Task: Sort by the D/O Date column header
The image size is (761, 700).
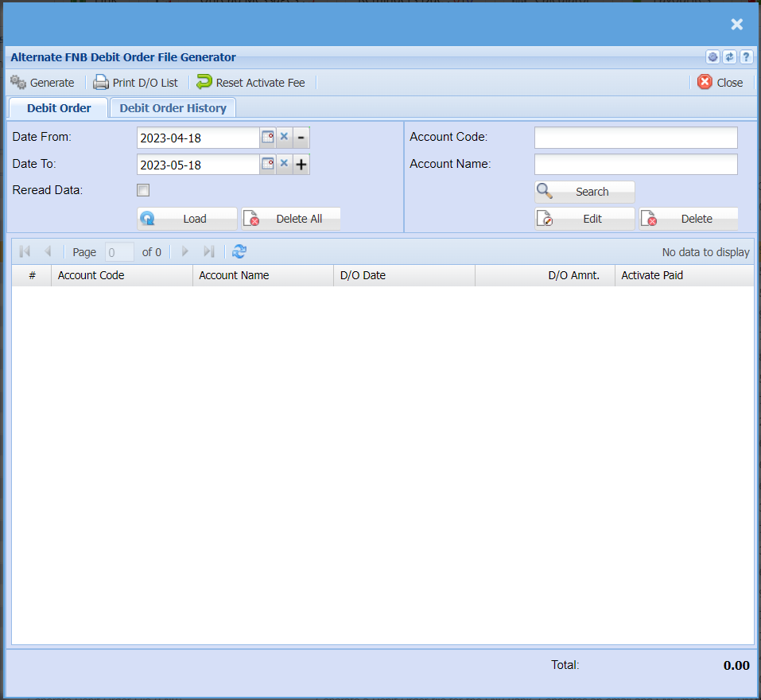Action: coord(403,275)
